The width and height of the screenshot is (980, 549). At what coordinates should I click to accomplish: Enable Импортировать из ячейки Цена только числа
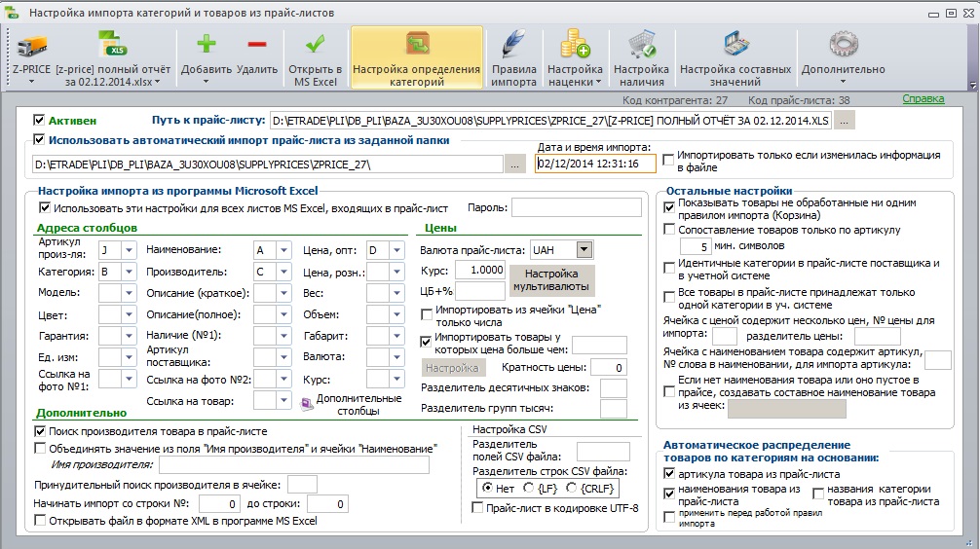click(427, 314)
